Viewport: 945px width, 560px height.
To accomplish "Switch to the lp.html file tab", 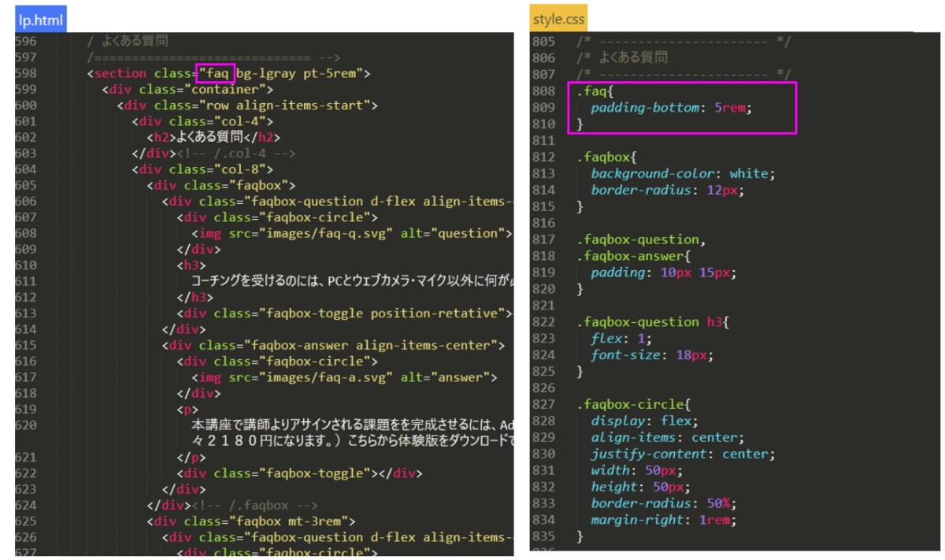I will 40,20.
